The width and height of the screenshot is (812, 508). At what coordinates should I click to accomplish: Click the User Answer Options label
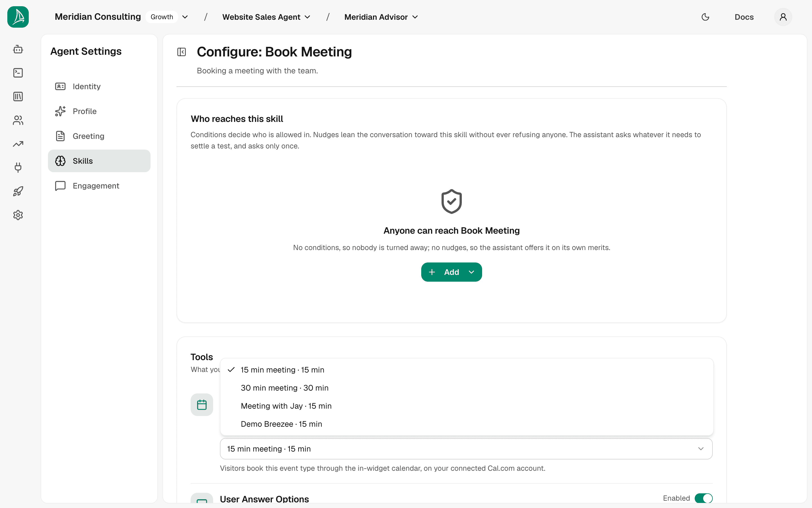(264, 499)
